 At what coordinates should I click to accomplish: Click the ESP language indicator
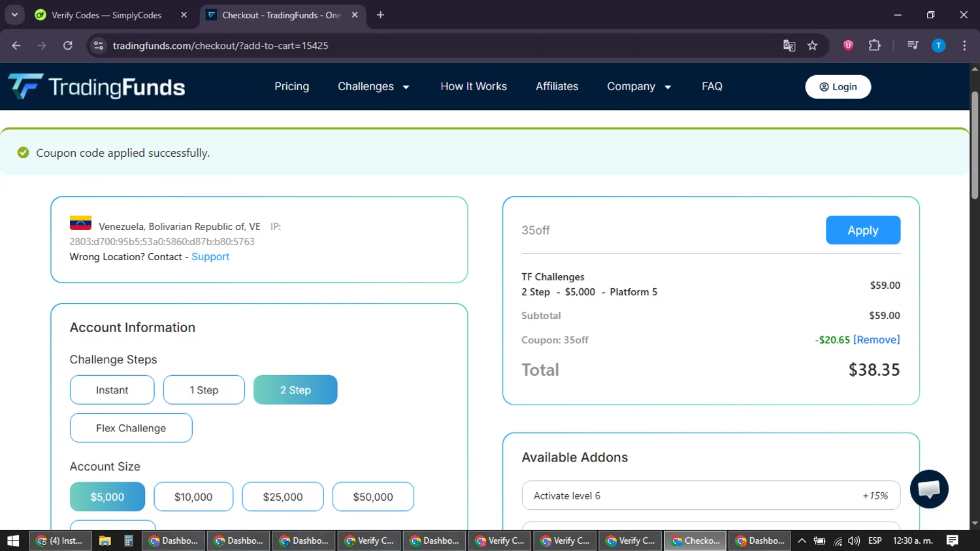click(875, 541)
